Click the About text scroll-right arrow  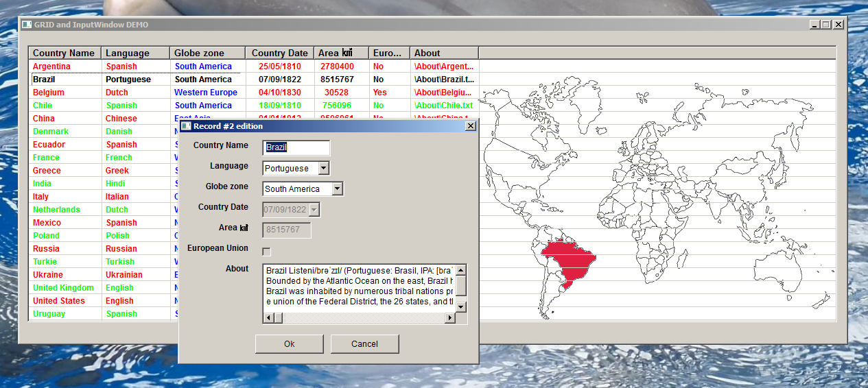tap(450, 318)
